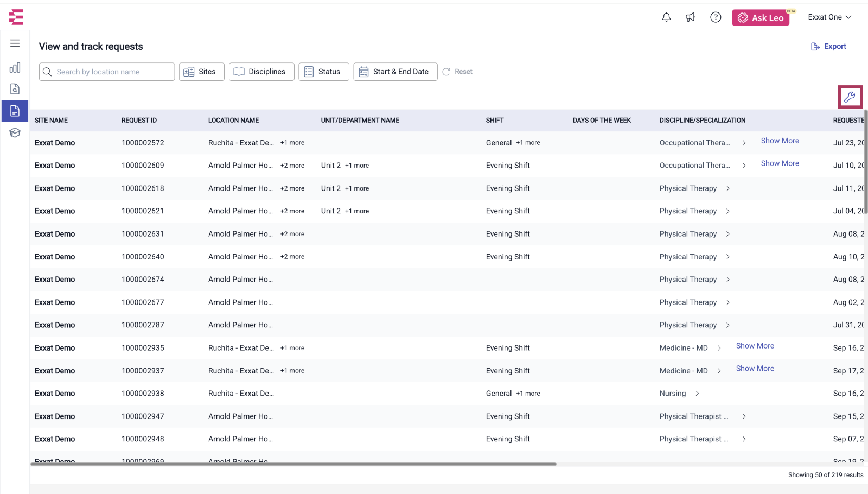Click the Exxat logo
The height and width of the screenshot is (494, 868).
(x=16, y=17)
